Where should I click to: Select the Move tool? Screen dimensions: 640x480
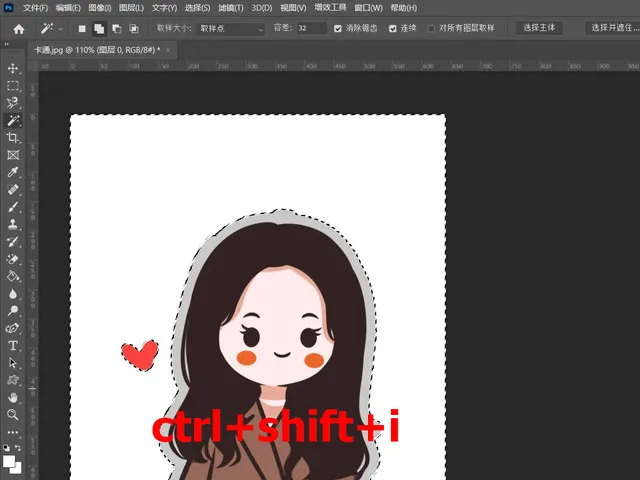tap(13, 68)
